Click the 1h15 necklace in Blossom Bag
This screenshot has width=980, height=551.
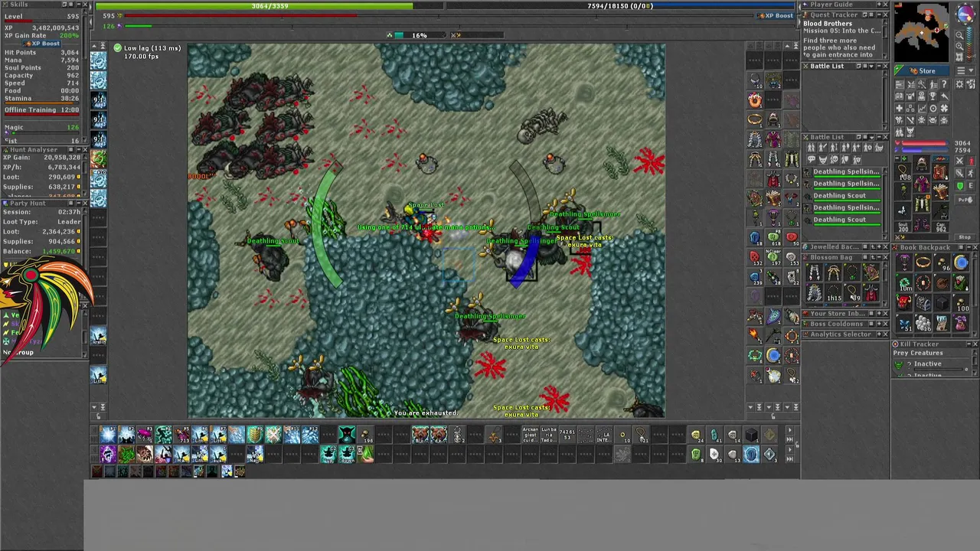pyautogui.click(x=834, y=293)
